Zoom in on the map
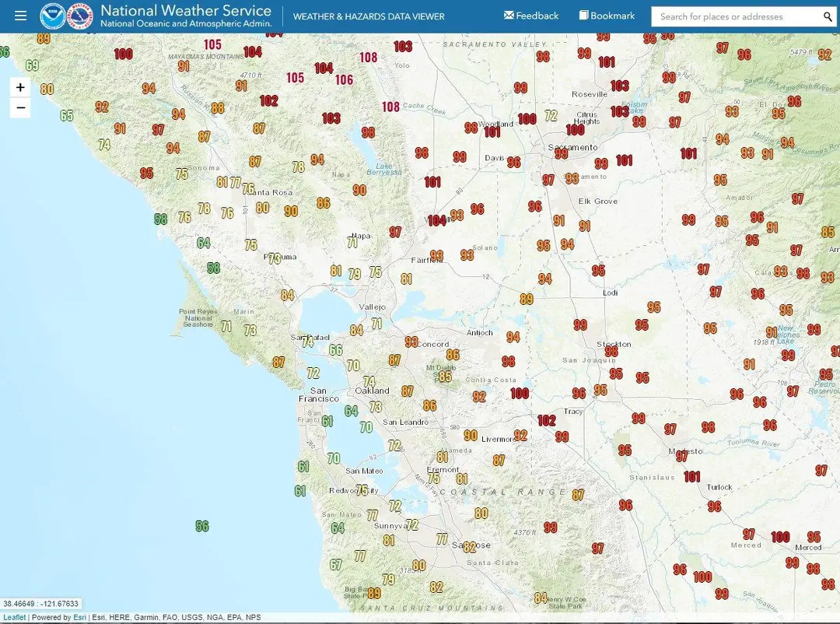This screenshot has width=840, height=624. 20,87
